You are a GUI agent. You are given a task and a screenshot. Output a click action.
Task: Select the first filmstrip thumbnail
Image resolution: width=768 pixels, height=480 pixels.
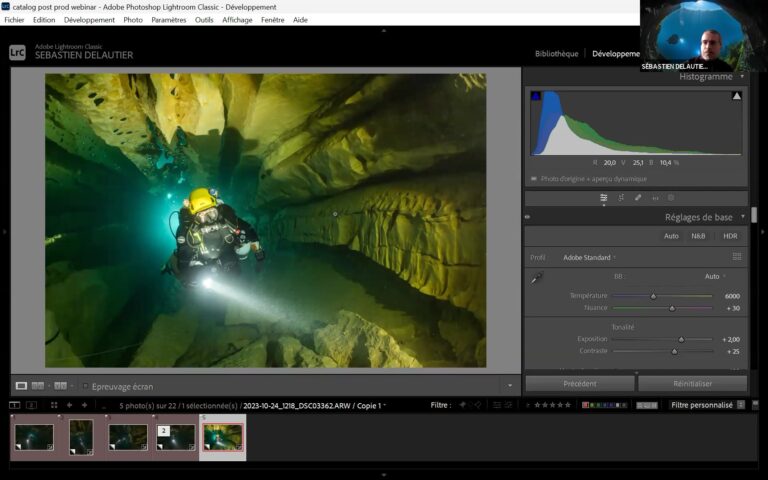[34, 437]
